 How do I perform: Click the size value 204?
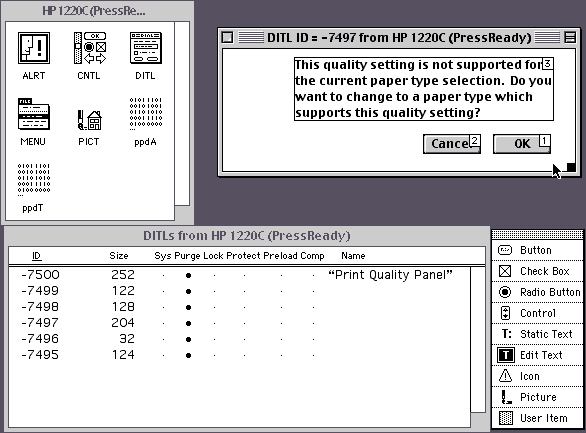pos(123,323)
